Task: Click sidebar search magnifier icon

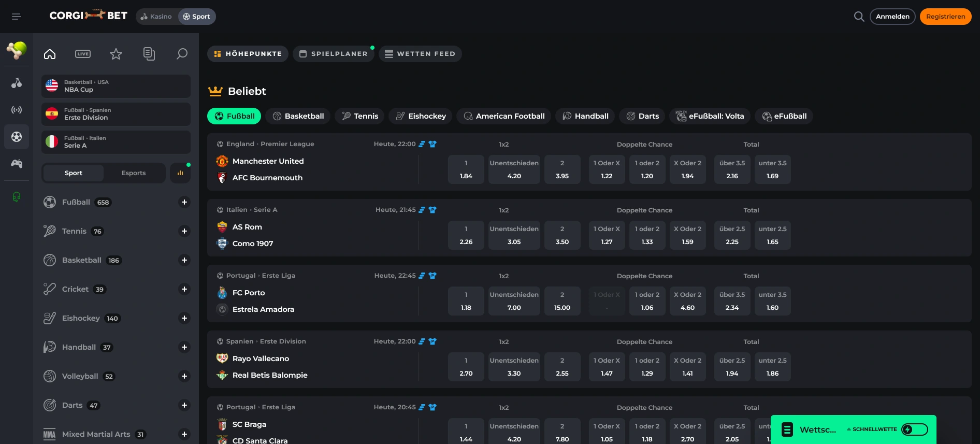Action: click(182, 54)
